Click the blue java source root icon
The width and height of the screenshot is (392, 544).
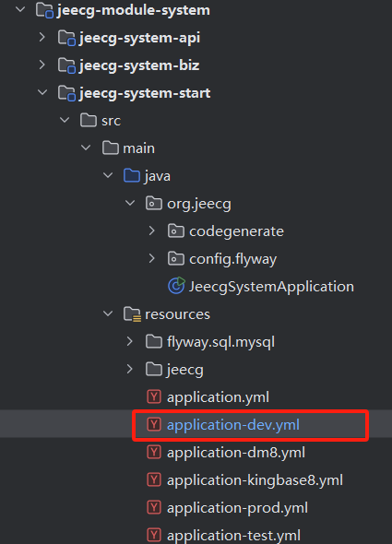click(132, 175)
